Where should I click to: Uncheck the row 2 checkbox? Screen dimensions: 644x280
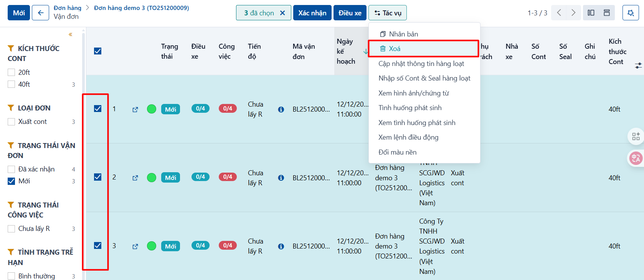point(98,177)
